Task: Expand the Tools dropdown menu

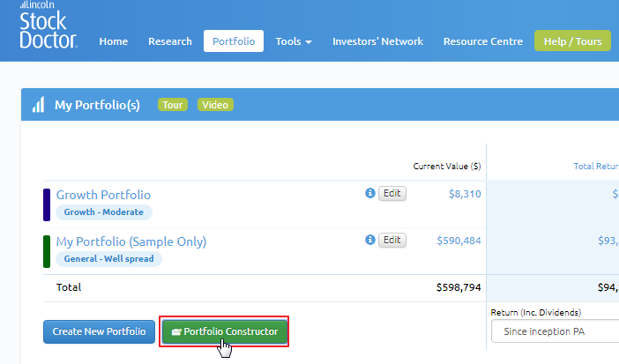Action: (x=294, y=41)
